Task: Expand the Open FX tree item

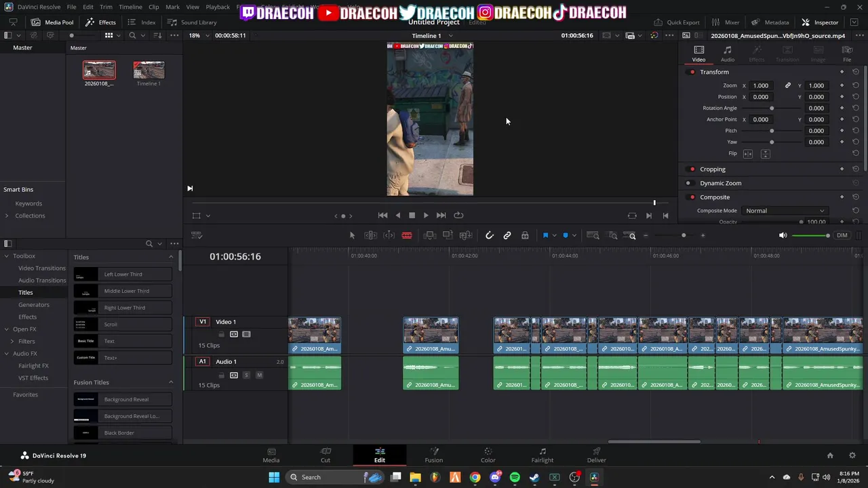Action: pyautogui.click(x=7, y=329)
